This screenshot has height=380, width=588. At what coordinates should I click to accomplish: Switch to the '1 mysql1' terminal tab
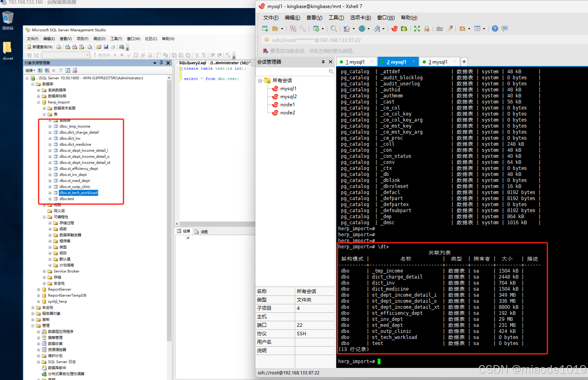coord(356,62)
